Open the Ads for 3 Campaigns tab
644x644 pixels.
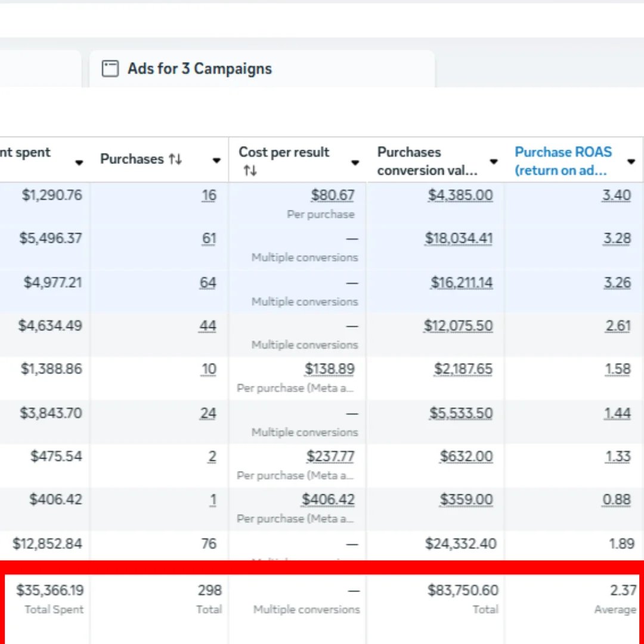199,69
